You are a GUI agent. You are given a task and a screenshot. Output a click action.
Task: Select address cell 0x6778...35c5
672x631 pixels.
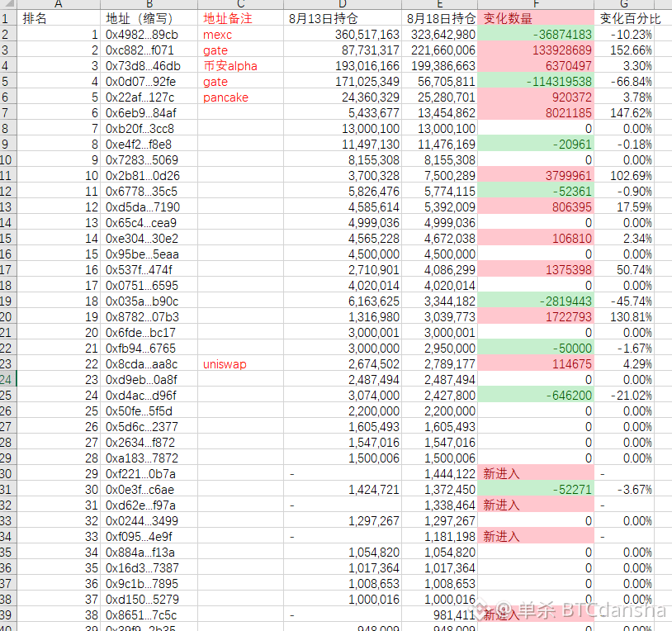pyautogui.click(x=149, y=191)
